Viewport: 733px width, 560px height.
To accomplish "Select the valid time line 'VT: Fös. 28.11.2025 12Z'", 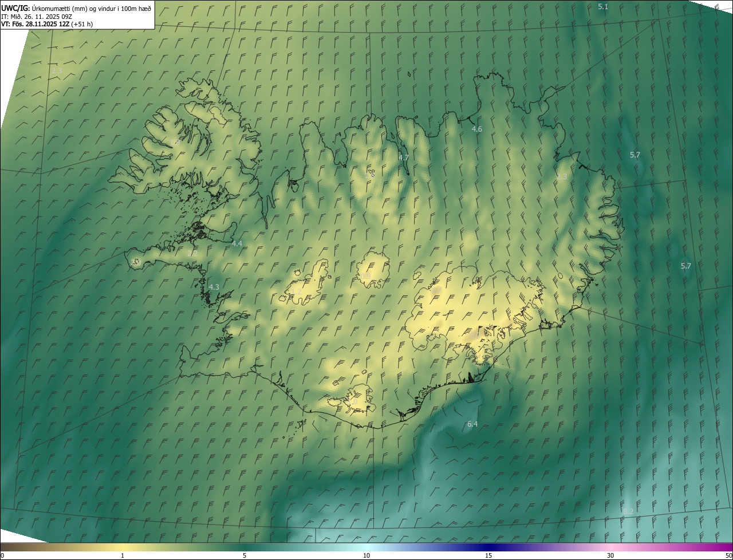I will [x=35, y=24].
